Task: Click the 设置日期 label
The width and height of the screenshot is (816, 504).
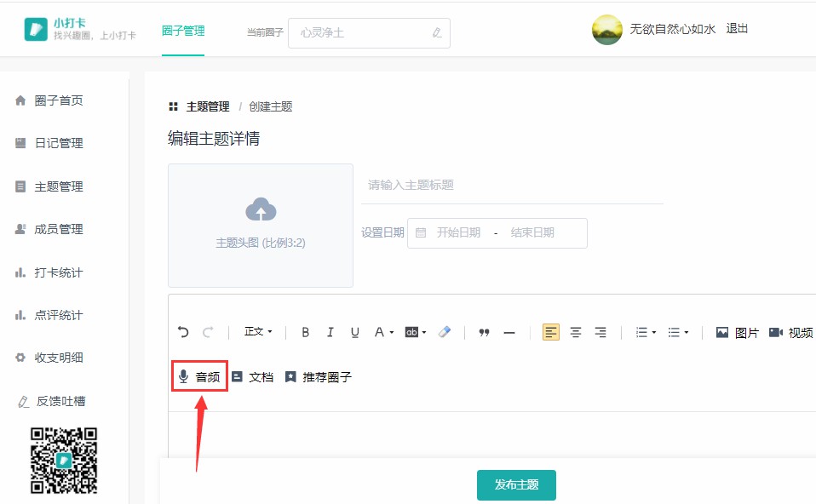Action: [x=382, y=232]
